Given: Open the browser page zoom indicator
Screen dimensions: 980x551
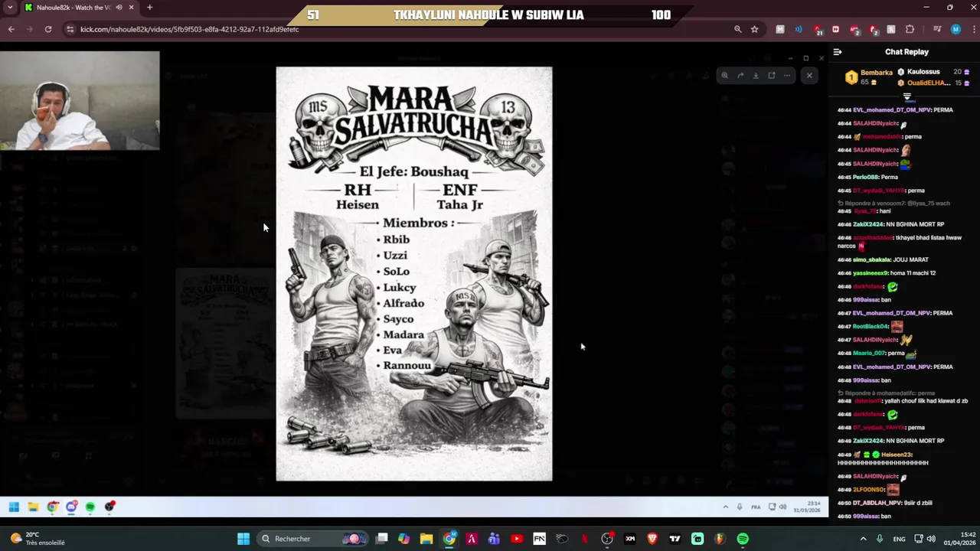Looking at the screenshot, I should [x=737, y=29].
